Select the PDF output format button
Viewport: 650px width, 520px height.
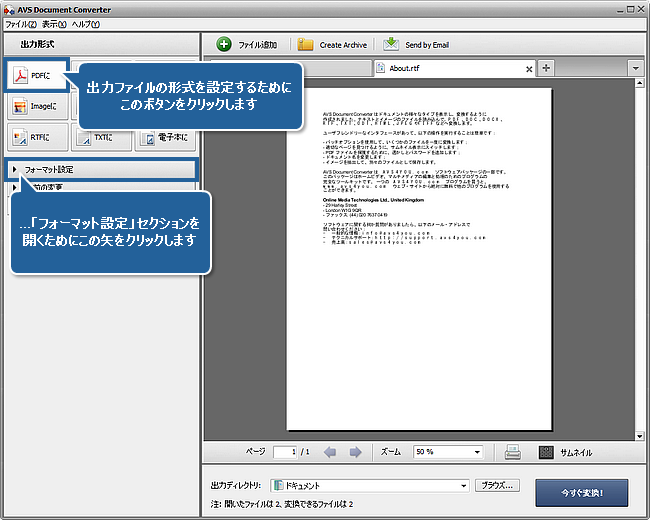36,75
